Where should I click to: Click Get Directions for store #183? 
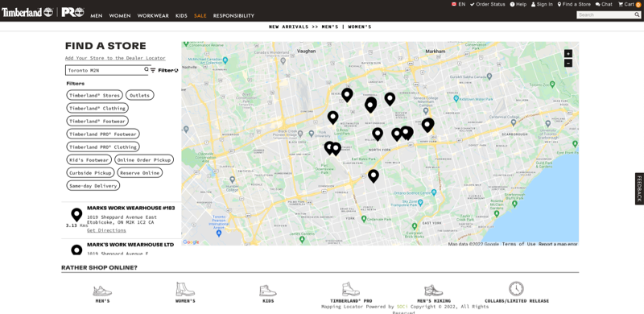(x=106, y=230)
